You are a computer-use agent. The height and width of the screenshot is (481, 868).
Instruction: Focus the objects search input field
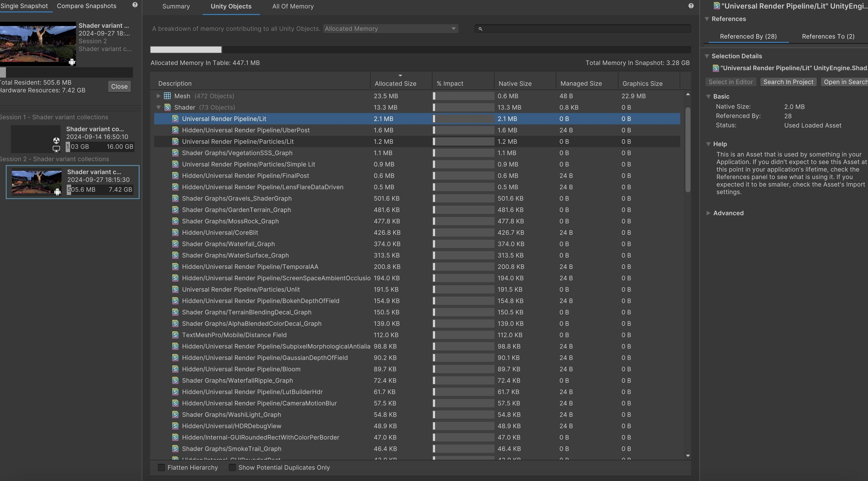(x=583, y=29)
